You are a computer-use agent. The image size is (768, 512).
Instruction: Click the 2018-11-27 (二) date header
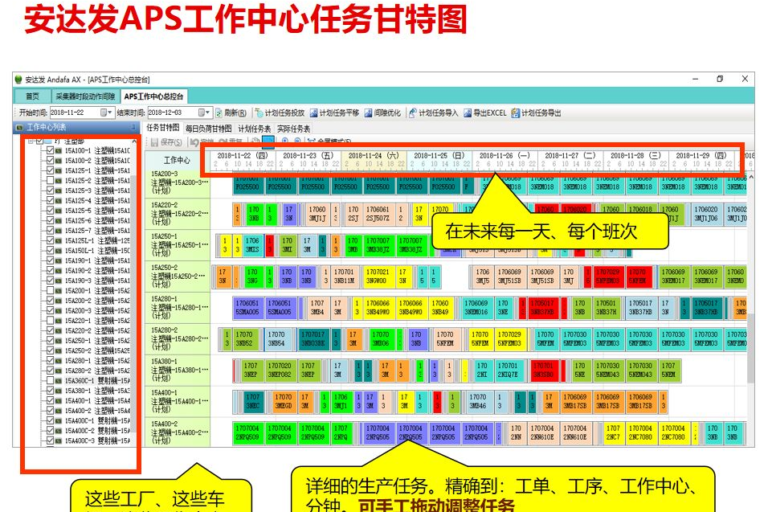(x=570, y=155)
